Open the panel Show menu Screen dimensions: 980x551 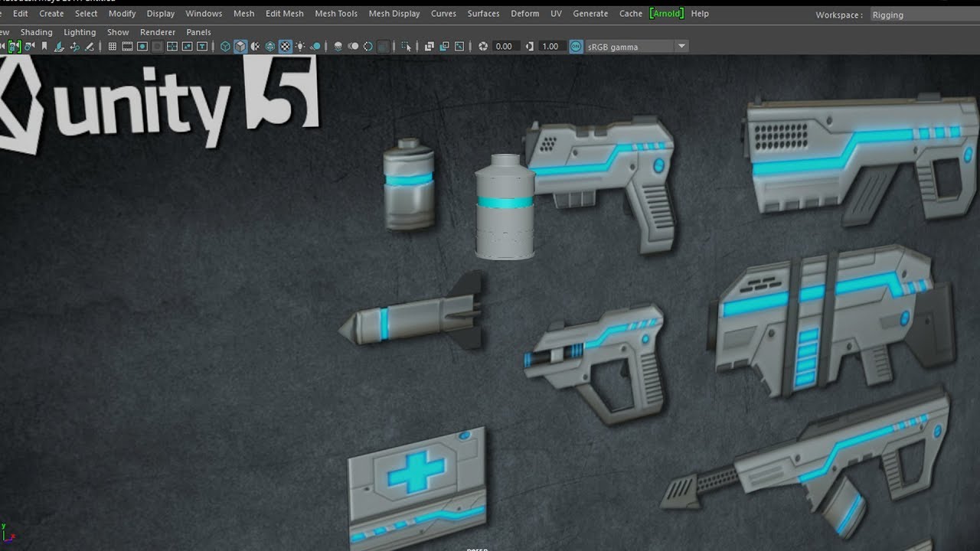coord(118,32)
